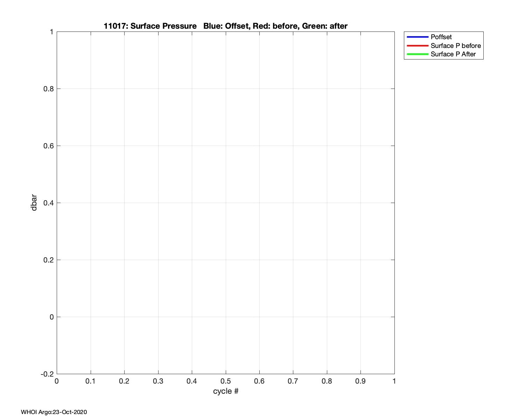Click the 0.9 tick label on x-axis
525x420 pixels.
360,381
